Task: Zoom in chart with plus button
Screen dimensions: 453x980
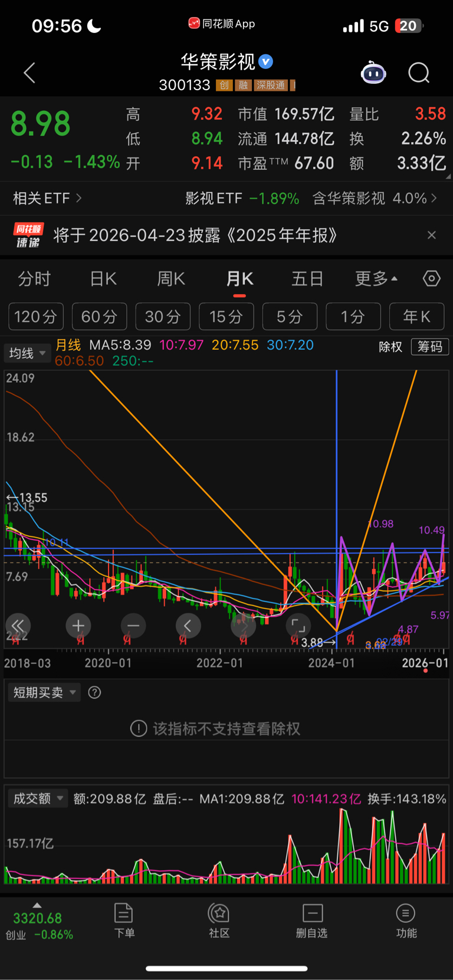Action: coord(78,626)
